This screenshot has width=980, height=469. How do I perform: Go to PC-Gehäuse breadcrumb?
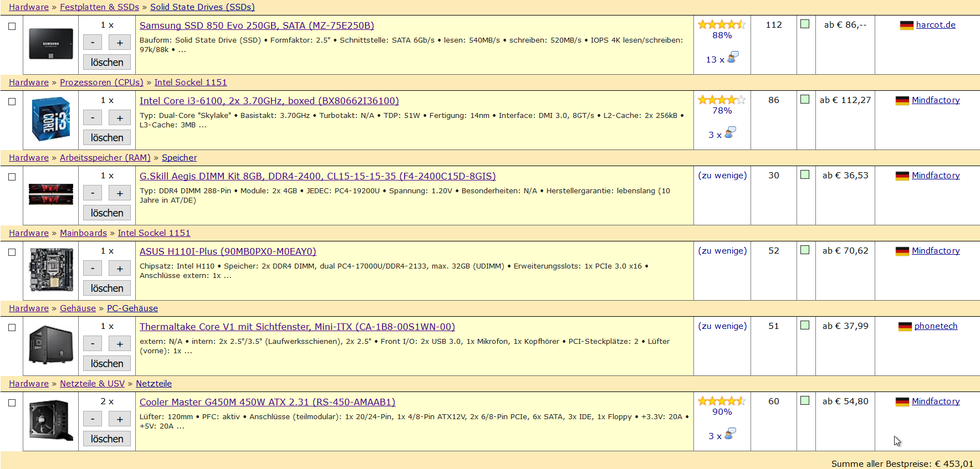[x=132, y=308]
